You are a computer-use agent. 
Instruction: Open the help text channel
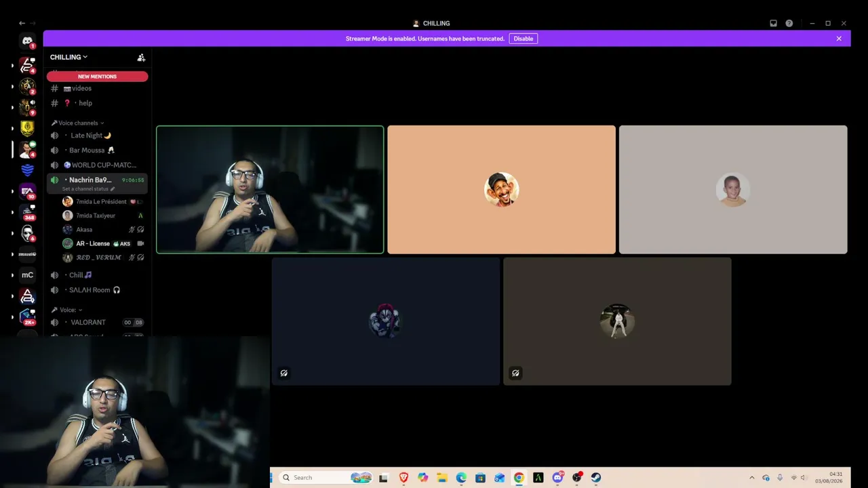click(x=97, y=103)
